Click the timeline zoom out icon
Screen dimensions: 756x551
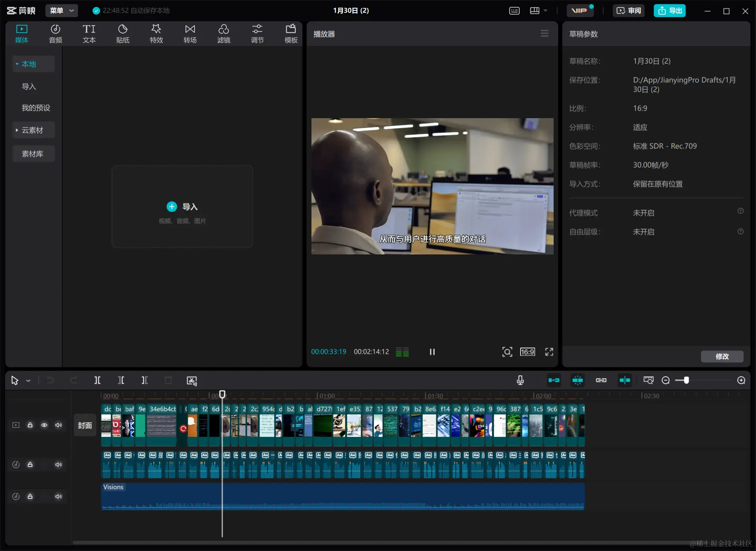(x=665, y=380)
